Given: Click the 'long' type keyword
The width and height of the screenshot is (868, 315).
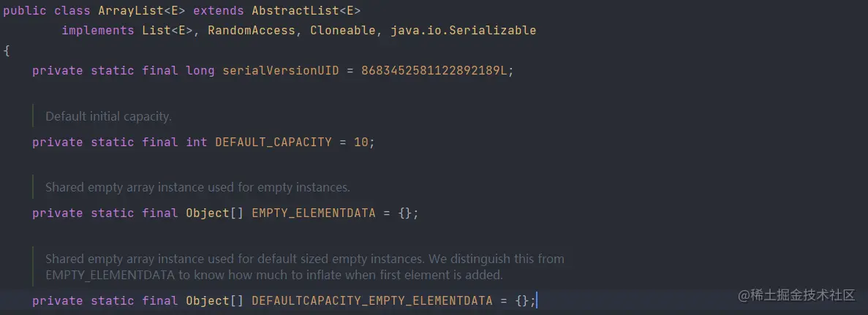Looking at the screenshot, I should [x=200, y=71].
